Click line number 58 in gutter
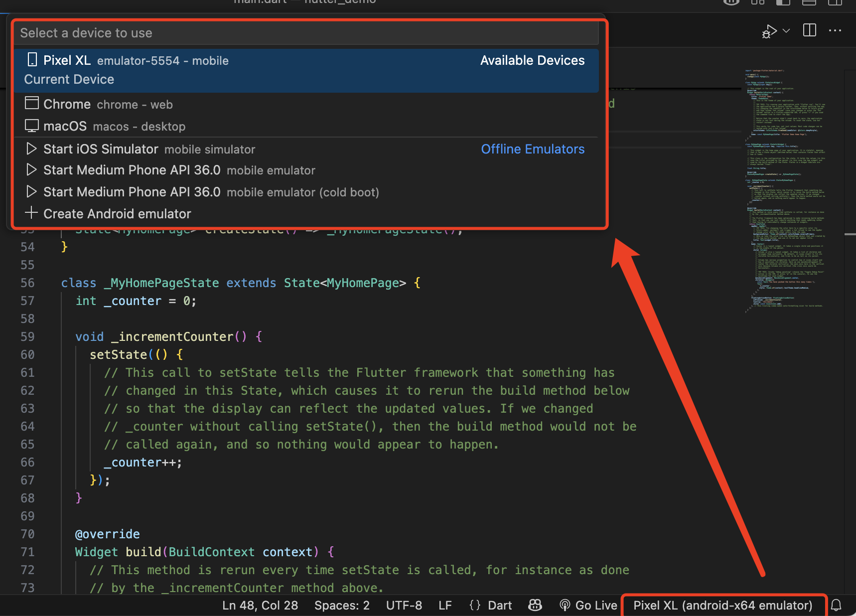856x616 pixels. click(27, 319)
